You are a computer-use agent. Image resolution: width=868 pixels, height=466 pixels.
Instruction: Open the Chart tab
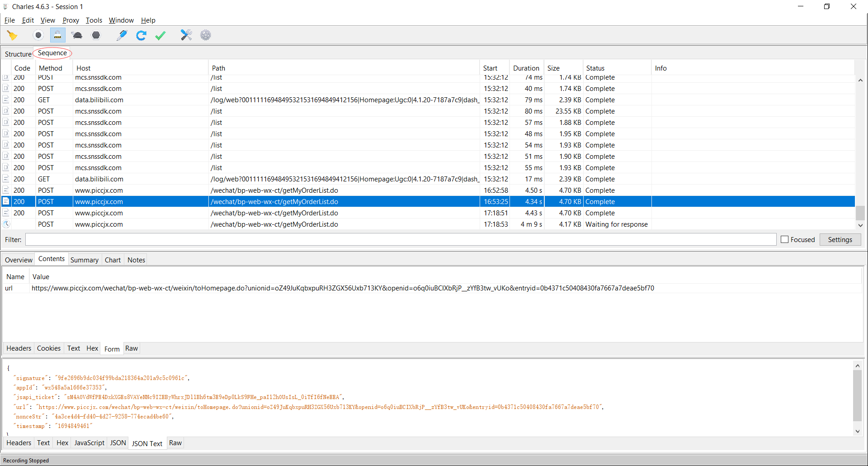pyautogui.click(x=113, y=260)
